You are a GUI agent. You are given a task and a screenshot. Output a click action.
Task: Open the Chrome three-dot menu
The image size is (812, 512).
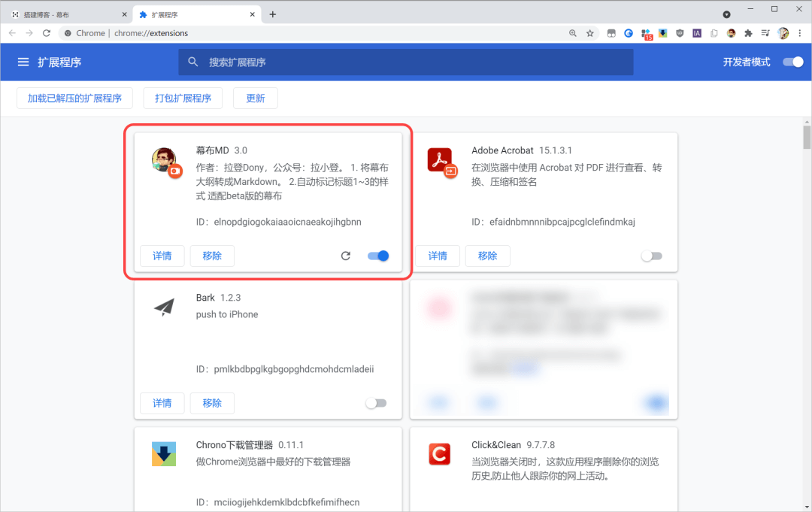(800, 33)
